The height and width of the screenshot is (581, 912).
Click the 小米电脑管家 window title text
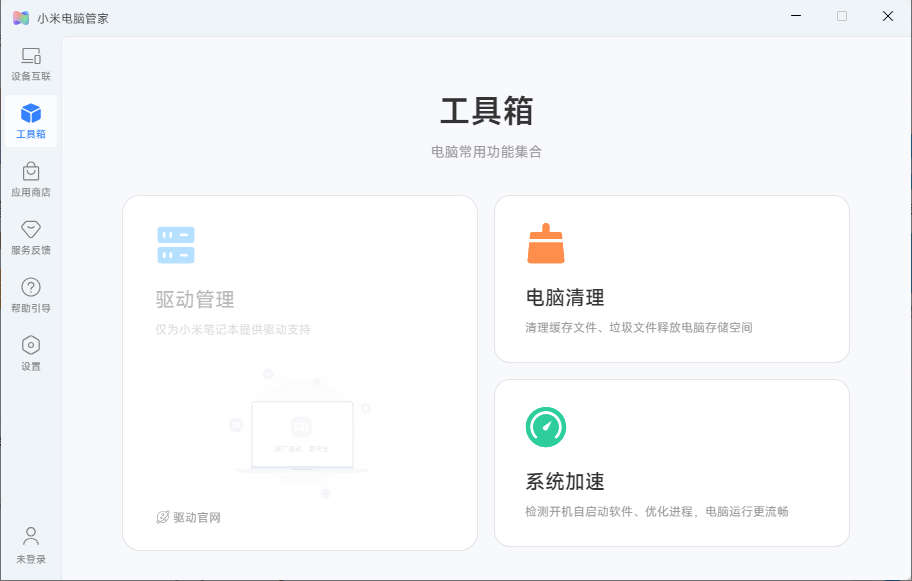point(73,19)
